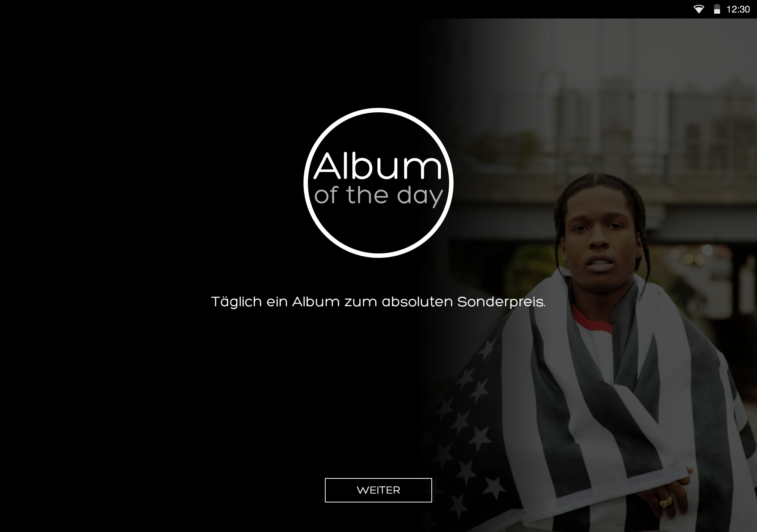The image size is (757, 532).
Task: Click the gold ring on the artist's hand
Action: [x=666, y=502]
